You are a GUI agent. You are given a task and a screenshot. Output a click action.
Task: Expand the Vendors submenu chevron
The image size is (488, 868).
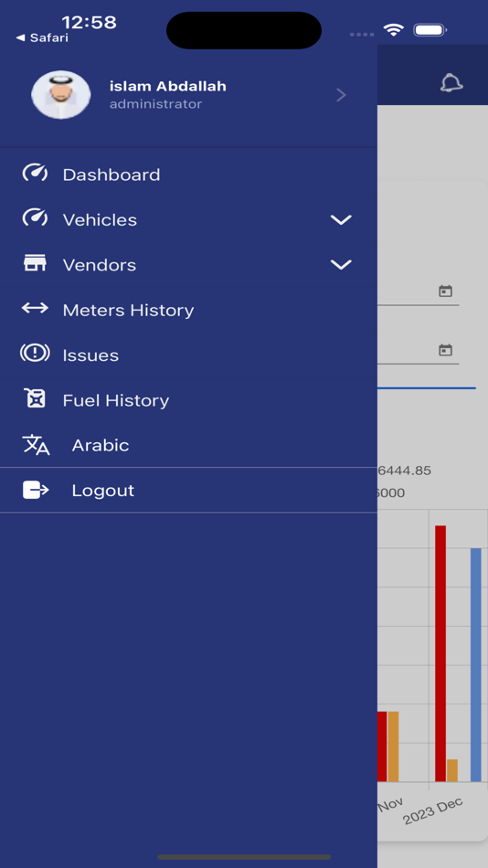pyautogui.click(x=341, y=265)
